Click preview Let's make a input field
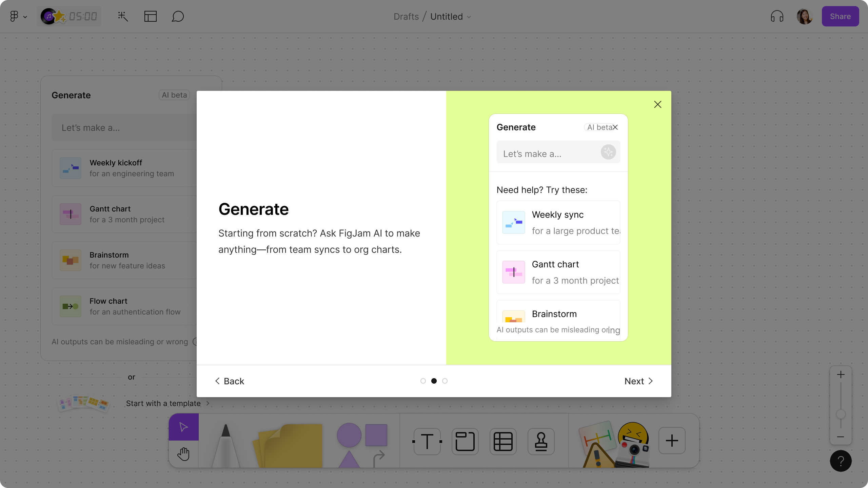This screenshot has height=488, width=868. [x=558, y=152]
